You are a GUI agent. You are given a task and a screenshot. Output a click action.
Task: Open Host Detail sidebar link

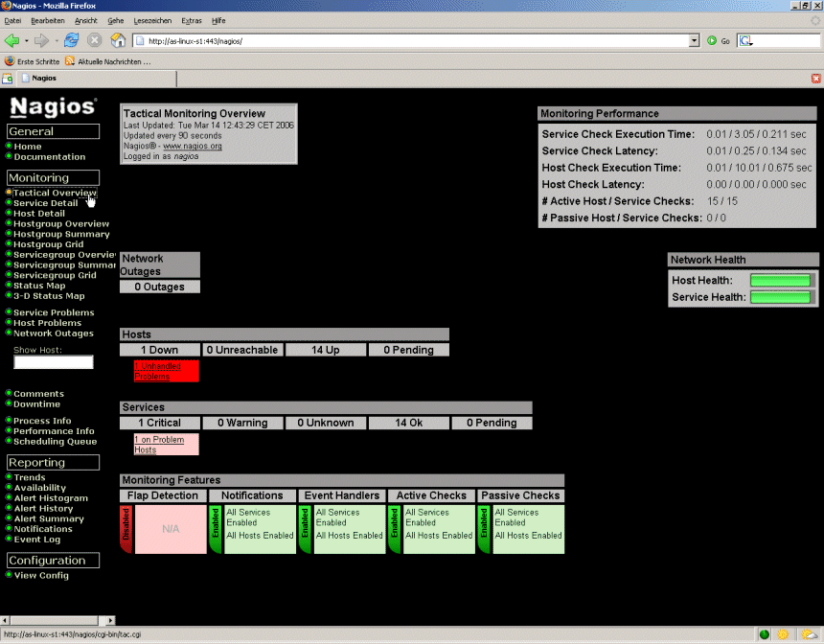[39, 214]
